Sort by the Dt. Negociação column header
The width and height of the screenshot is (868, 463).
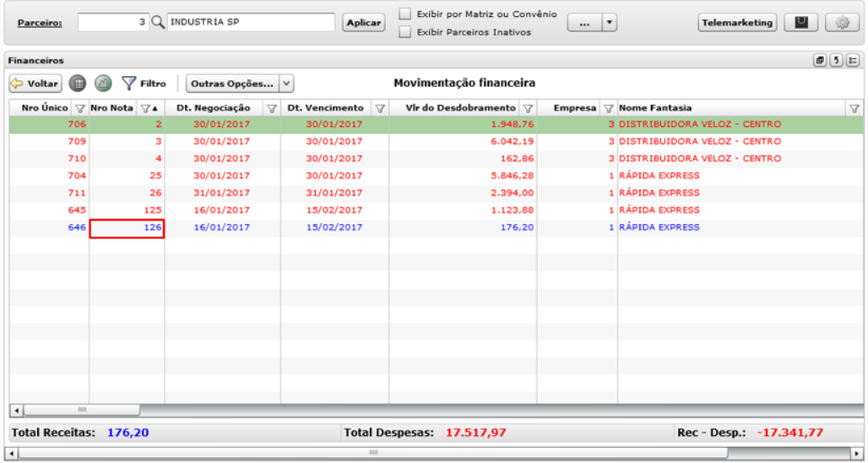click(x=213, y=108)
